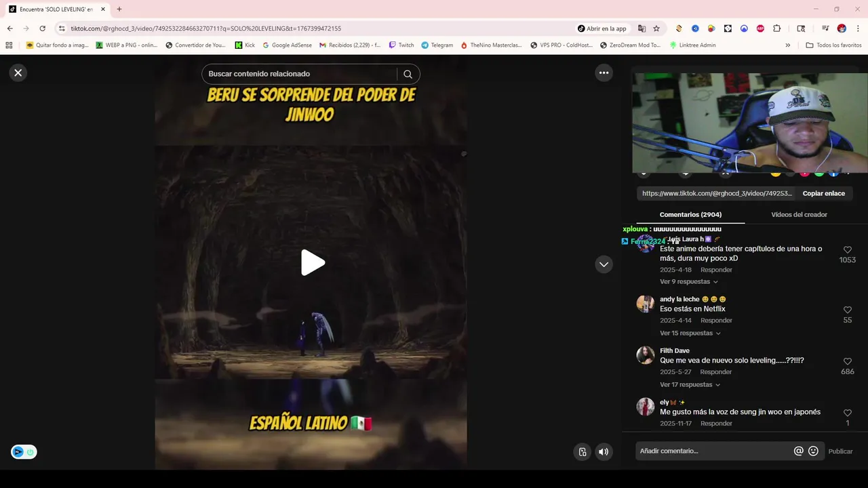Reload page with refresh button
The width and height of the screenshot is (868, 488).
click(42, 28)
